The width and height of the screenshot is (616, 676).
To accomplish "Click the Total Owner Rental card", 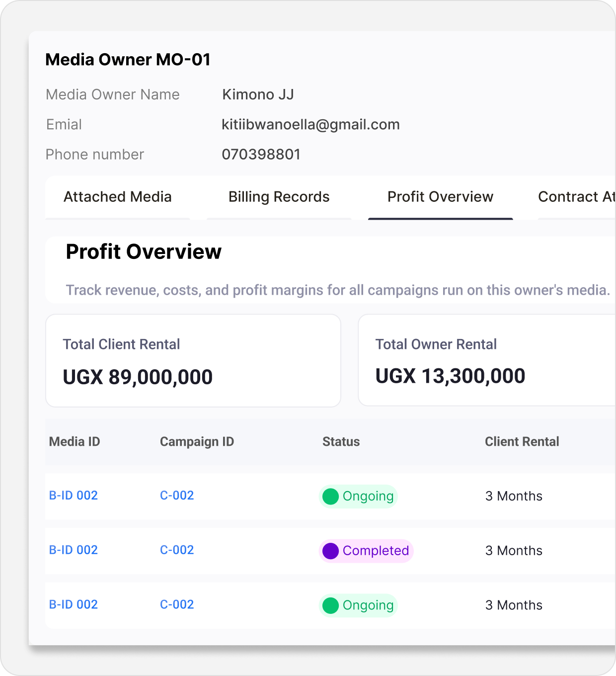I will pyautogui.click(x=487, y=360).
